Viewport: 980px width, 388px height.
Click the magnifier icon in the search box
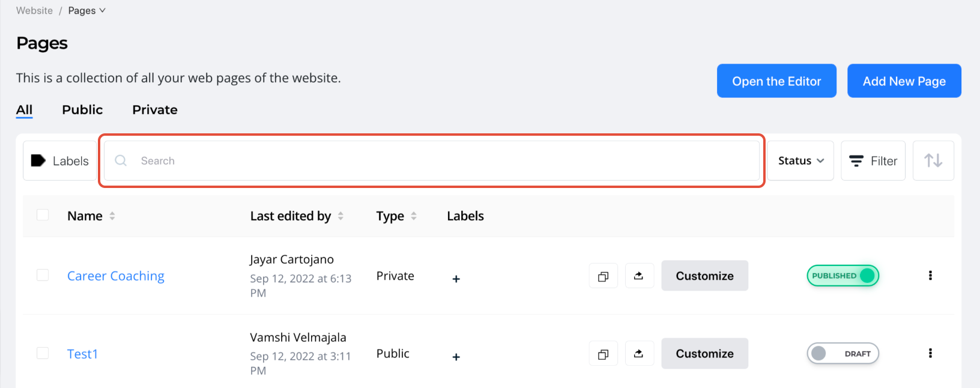click(x=121, y=160)
